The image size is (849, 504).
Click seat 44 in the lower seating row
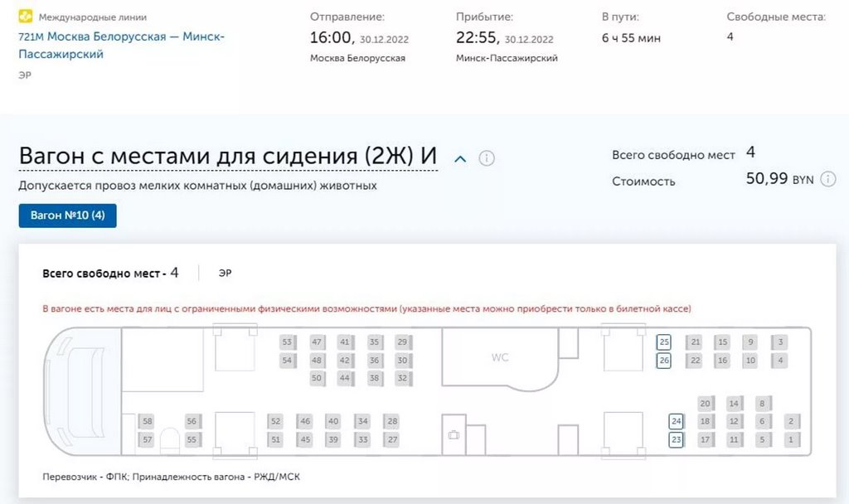[344, 378]
